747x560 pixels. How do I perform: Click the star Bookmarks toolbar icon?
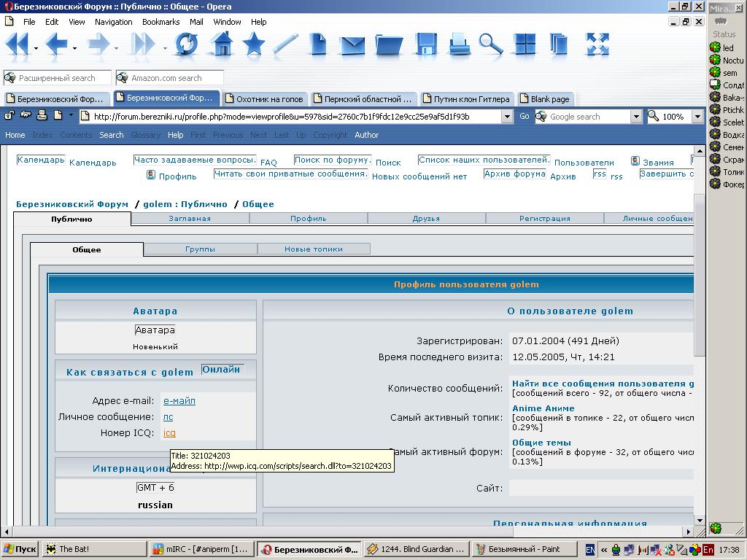click(254, 44)
